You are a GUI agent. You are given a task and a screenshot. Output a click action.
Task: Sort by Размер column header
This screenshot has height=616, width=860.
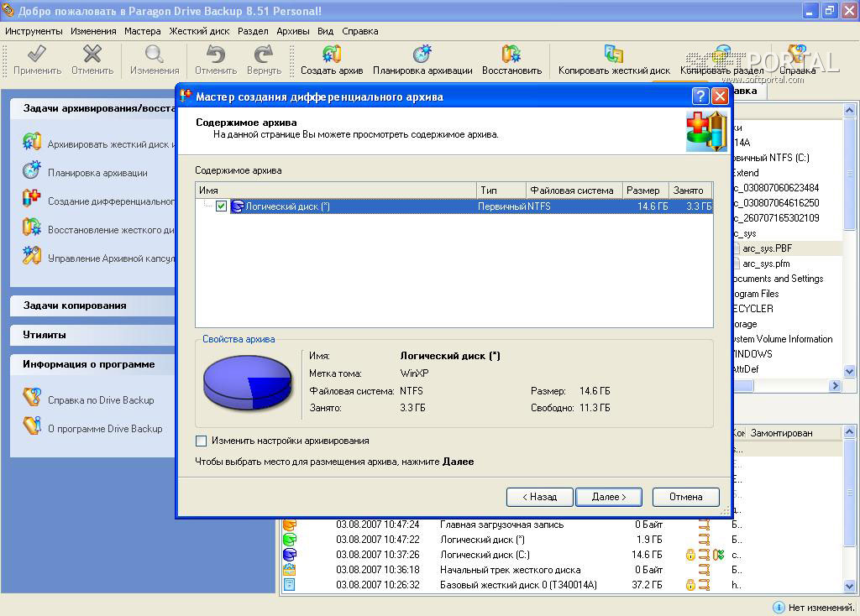click(x=646, y=191)
